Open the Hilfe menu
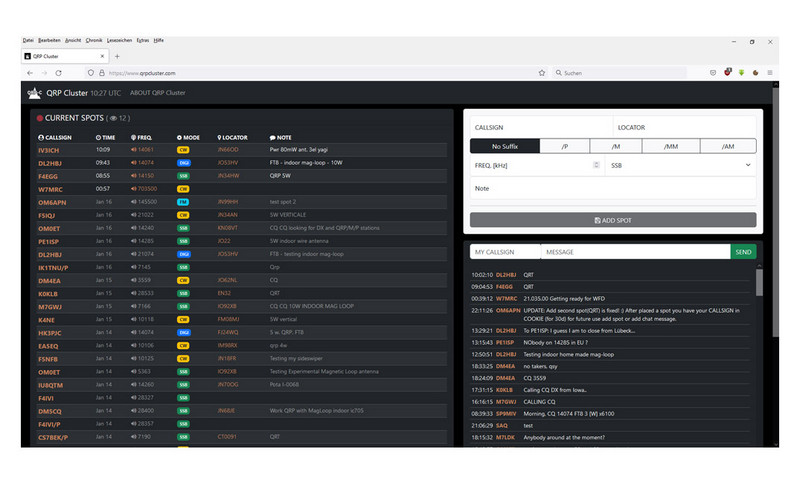Image resolution: width=800 pixels, height=484 pixels. point(159,40)
